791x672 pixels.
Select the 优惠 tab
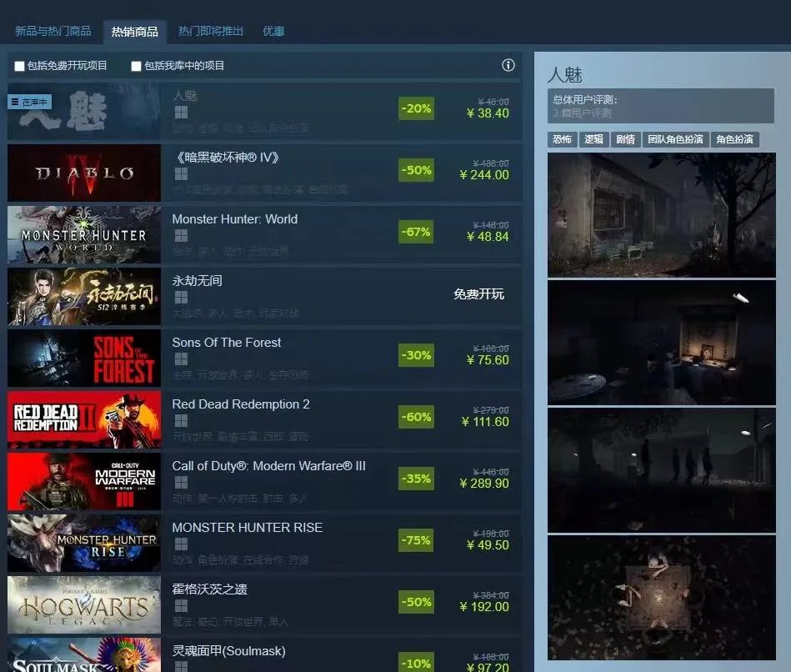(273, 31)
